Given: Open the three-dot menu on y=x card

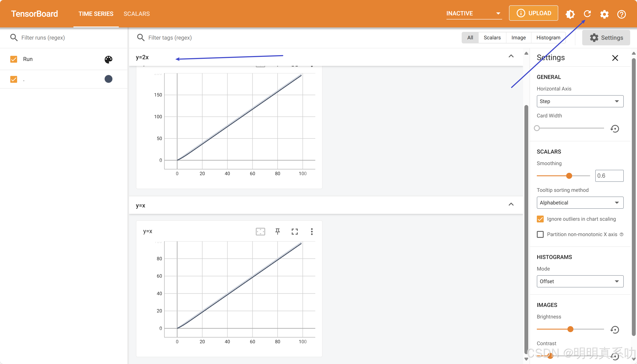Looking at the screenshot, I should pos(312,231).
